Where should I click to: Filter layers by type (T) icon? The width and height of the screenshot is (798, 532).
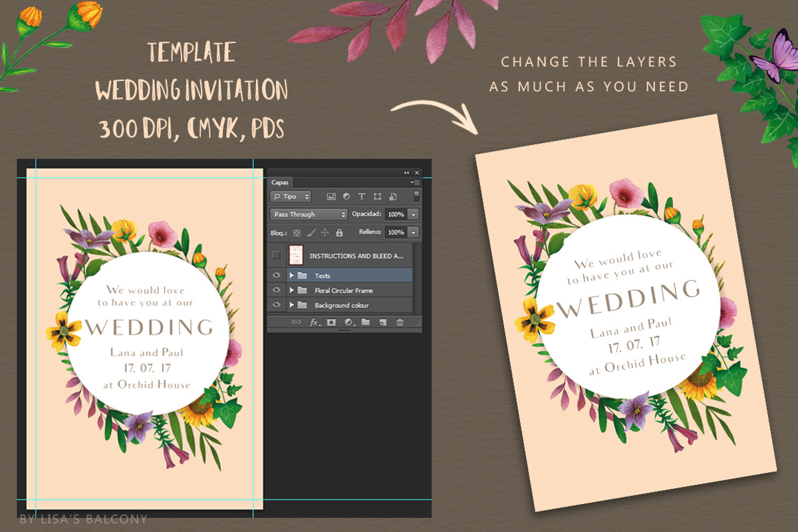point(362,197)
